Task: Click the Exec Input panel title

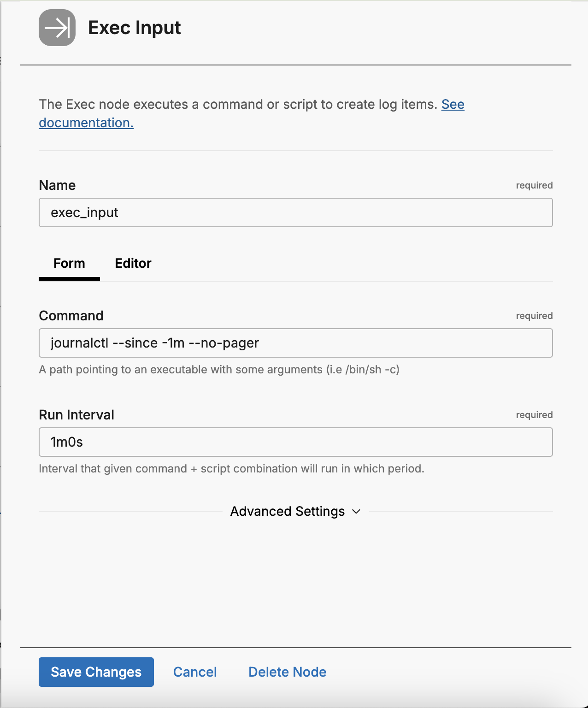Action: [134, 28]
